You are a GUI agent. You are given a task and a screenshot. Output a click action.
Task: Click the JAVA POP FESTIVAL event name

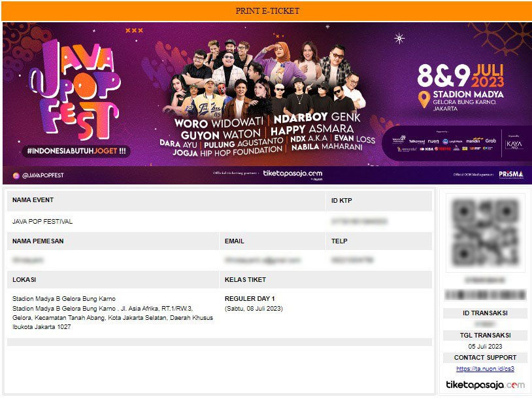pyautogui.click(x=42, y=221)
